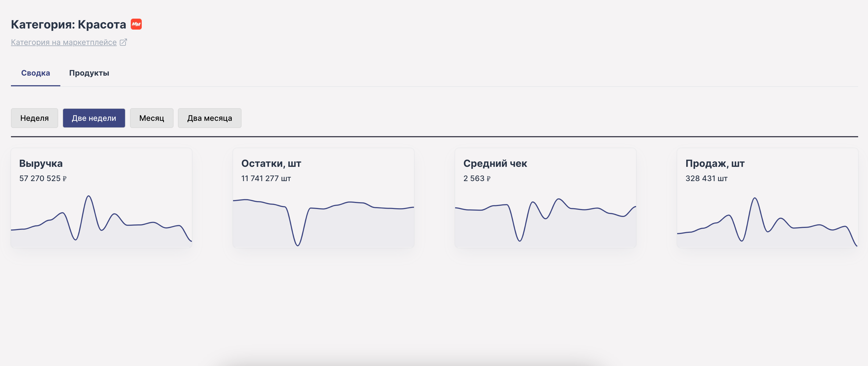Image resolution: width=868 pixels, height=366 pixels.
Task: Click the external link arrow icon
Action: click(123, 42)
